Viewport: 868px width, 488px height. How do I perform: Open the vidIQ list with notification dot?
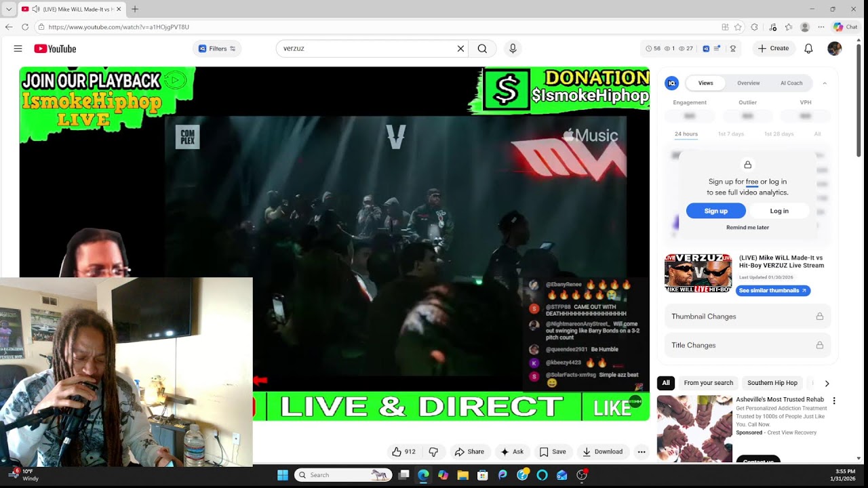pyautogui.click(x=717, y=49)
